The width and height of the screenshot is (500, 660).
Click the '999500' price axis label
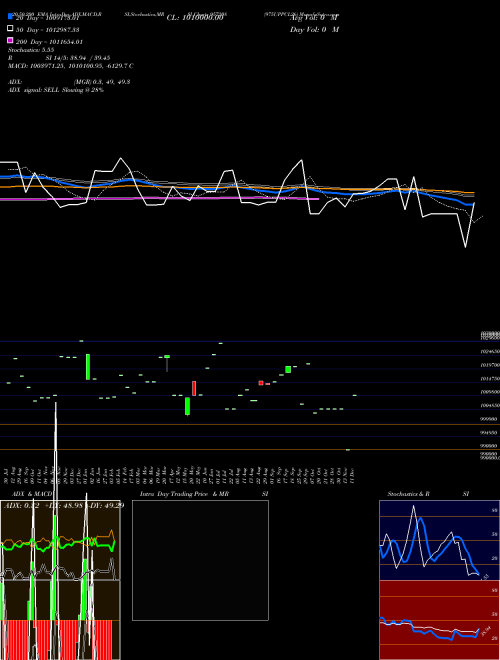(489, 419)
